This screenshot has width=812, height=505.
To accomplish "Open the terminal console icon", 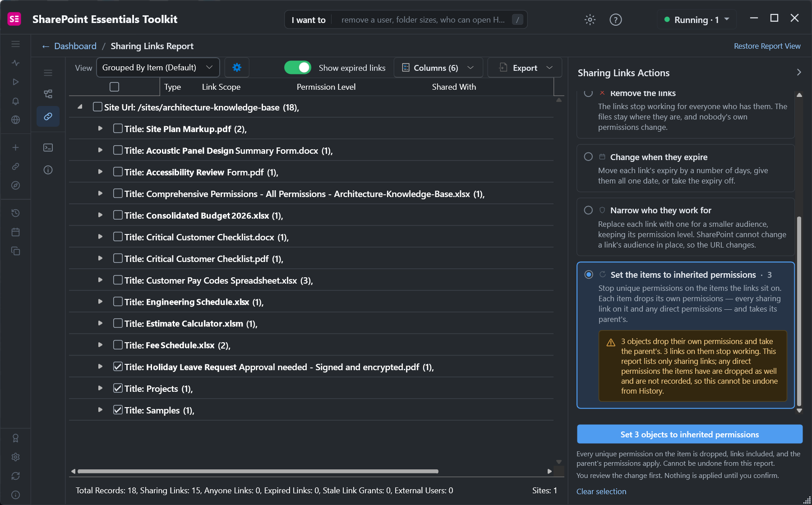I will pos(48,147).
